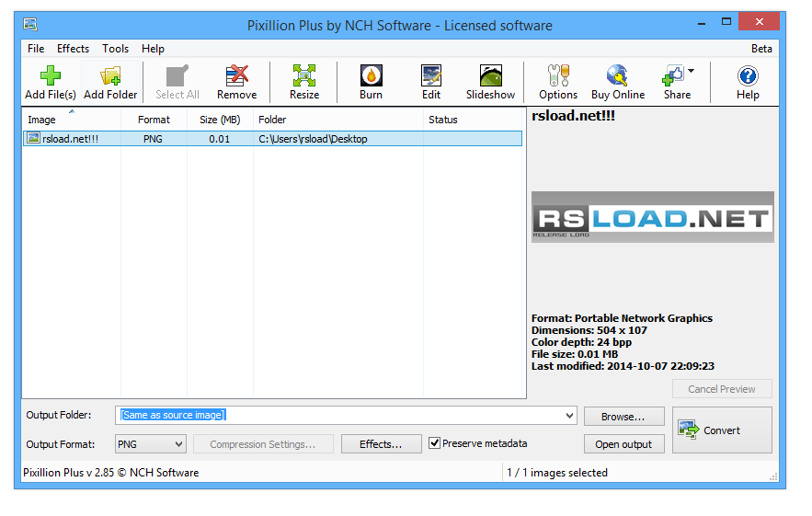Viewport: 812px width, 516px height.
Task: Open the Options toolbar icon
Action: click(x=557, y=76)
